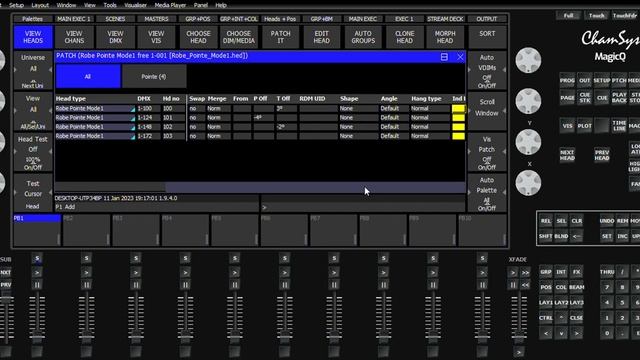Close the PATCH window

pos(460,57)
